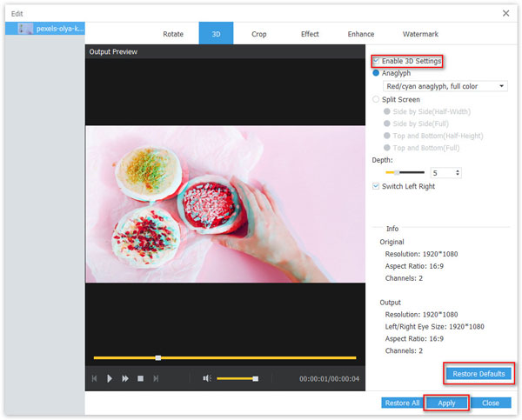The height and width of the screenshot is (420, 522).
Task: Click the video timeline progress bar
Action: click(x=224, y=357)
